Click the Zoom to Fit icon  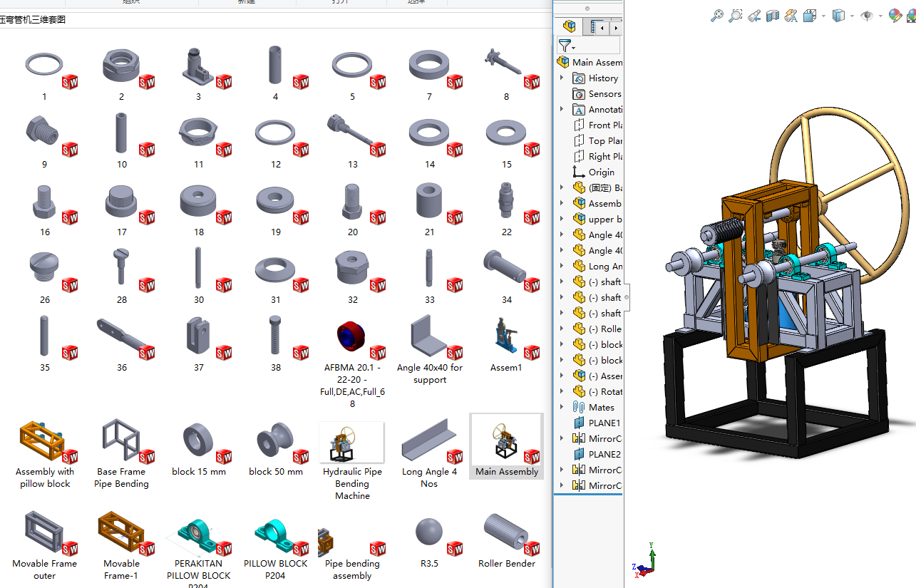(717, 16)
